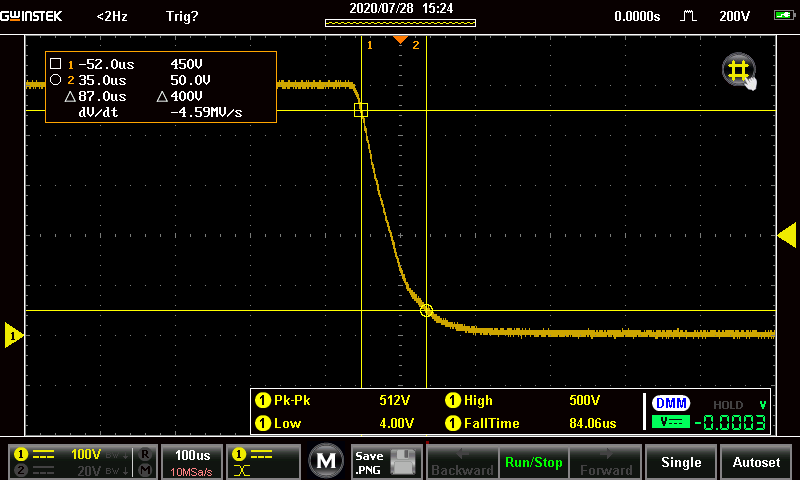800x480 pixels.
Task: Step Forward through acquisitions
Action: (x=606, y=461)
